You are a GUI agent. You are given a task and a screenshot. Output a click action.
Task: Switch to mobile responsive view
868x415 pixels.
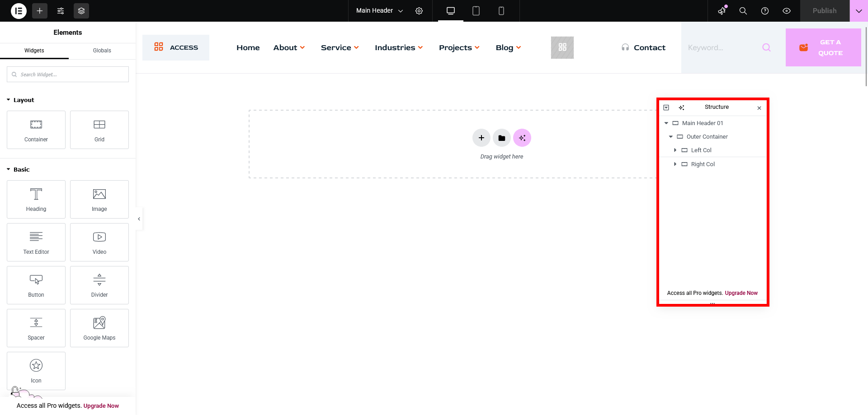(x=501, y=11)
